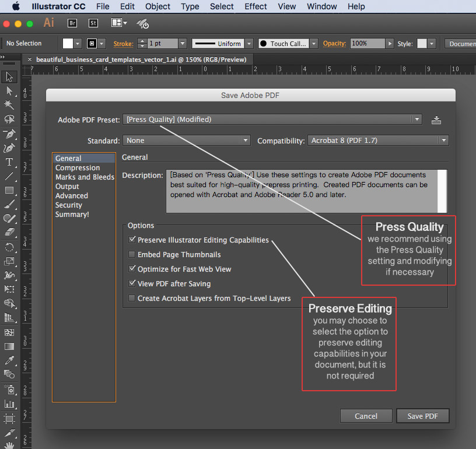The image size is (476, 449).
Task: Select the Magic Wand tool
Action: point(9,105)
